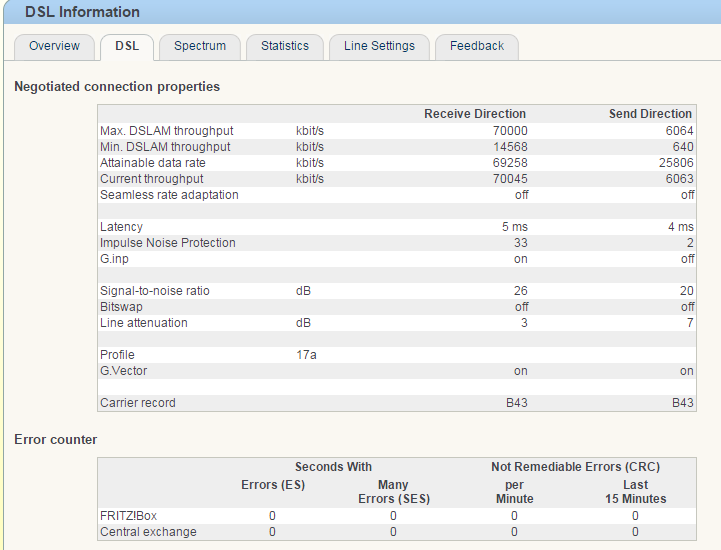Click attainable data rate value 69258
The height and width of the screenshot is (550, 721).
coord(510,163)
